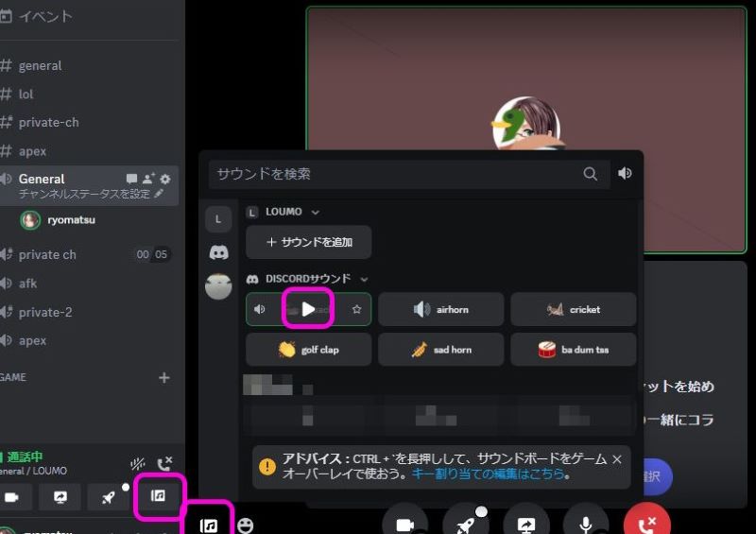The image size is (756, 534).
Task: Play the sad horn sound
Action: pyautogui.click(x=440, y=350)
